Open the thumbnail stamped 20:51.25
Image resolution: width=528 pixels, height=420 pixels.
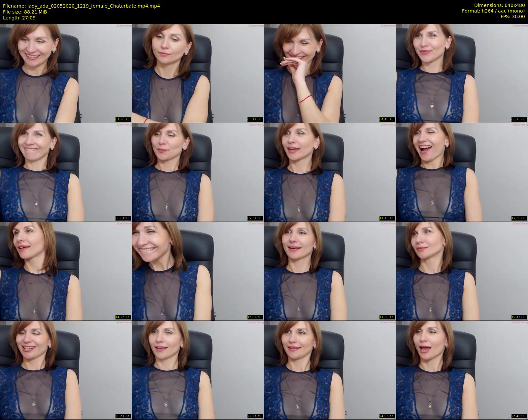point(66,370)
